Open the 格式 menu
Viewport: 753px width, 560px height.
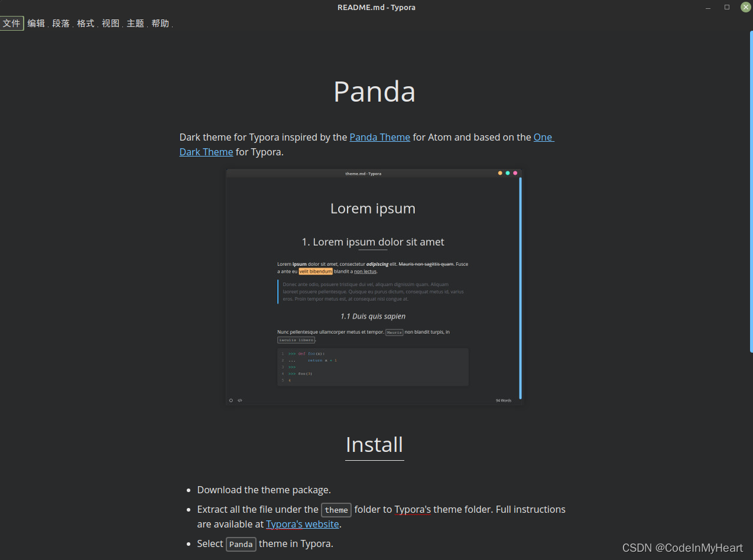coord(86,24)
